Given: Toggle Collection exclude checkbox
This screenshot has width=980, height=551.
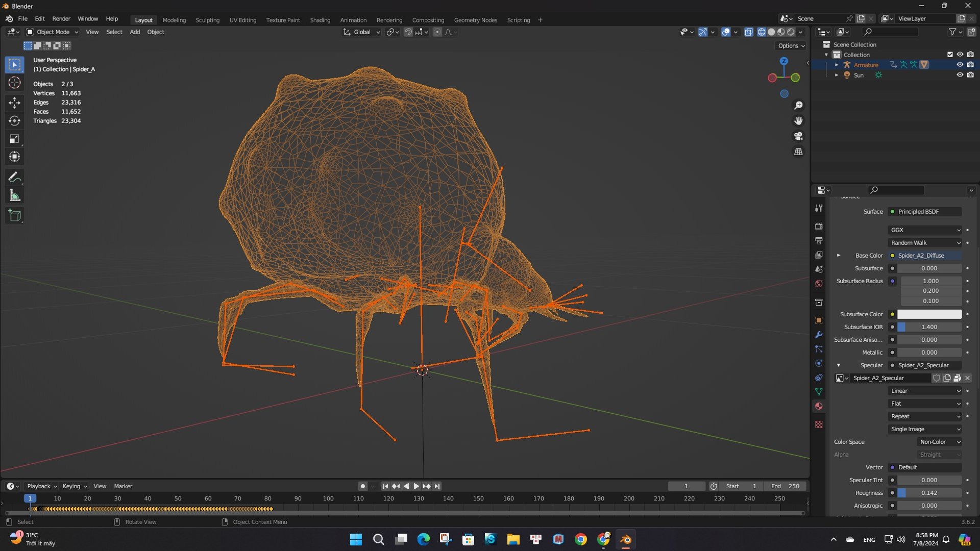Looking at the screenshot, I should point(950,55).
